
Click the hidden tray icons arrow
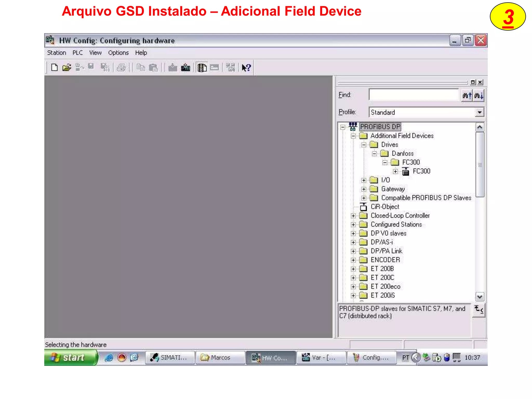click(x=416, y=358)
